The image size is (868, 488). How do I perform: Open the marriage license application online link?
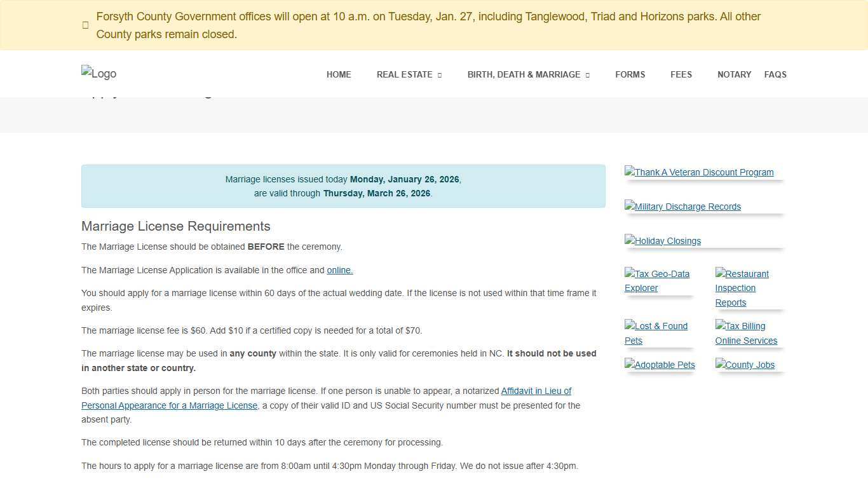point(339,270)
